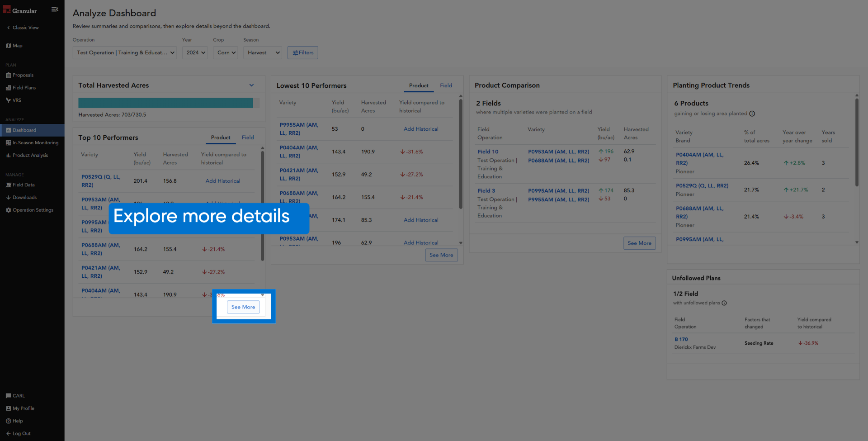
Task: Click Lowest 10 Performers scrollbar
Action: [461, 154]
